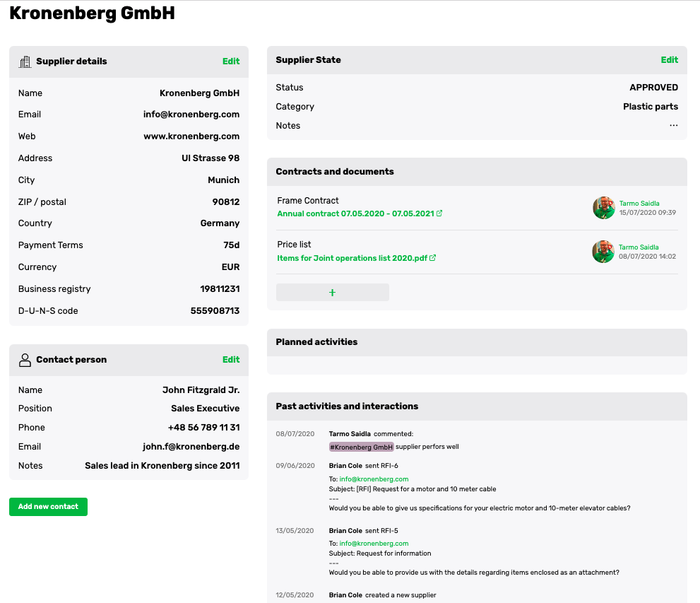Click the person icon beside Contact person
This screenshot has width=700, height=603.
(x=25, y=360)
